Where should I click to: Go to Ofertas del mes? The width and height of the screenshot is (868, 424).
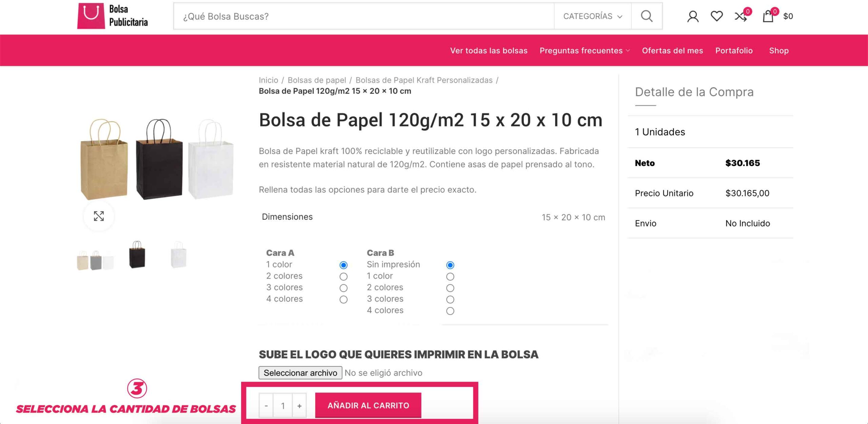(672, 51)
